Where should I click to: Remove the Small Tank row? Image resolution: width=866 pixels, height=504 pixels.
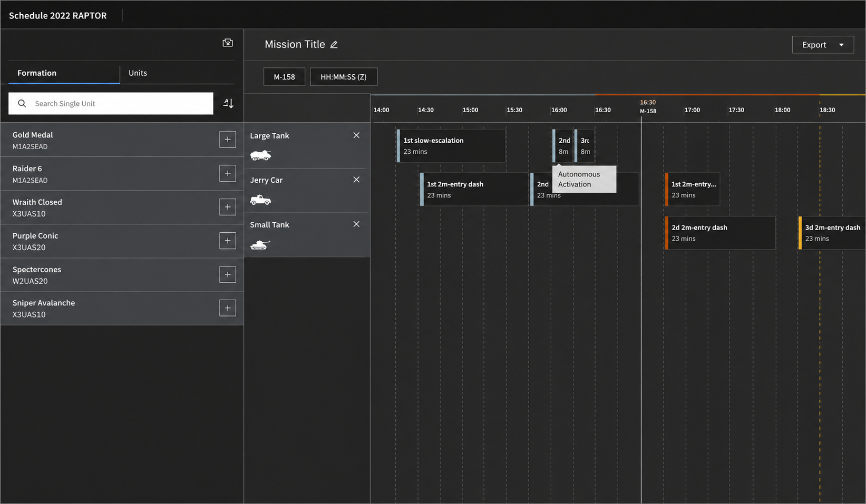click(x=356, y=224)
